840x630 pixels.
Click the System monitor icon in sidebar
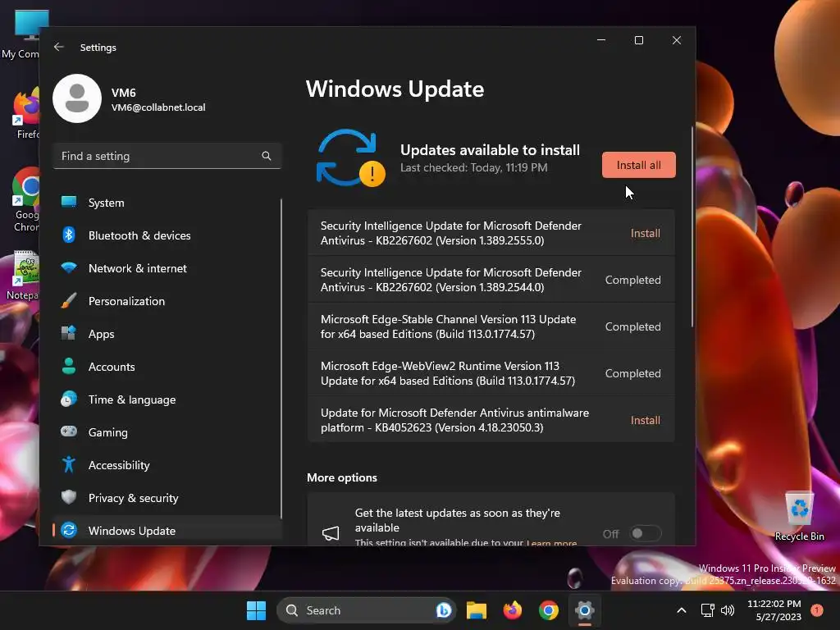click(69, 202)
